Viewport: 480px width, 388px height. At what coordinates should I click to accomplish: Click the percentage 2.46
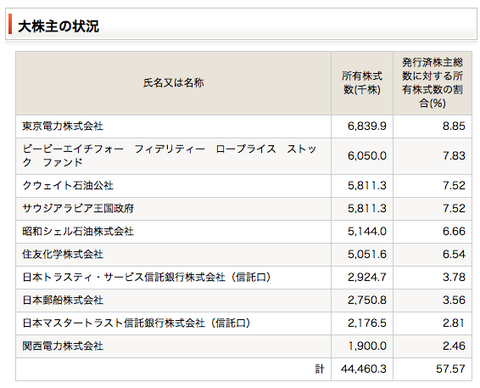[x=454, y=346]
